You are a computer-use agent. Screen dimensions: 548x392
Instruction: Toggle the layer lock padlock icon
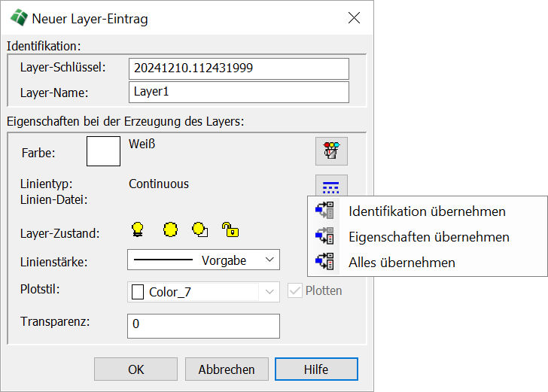pyautogui.click(x=230, y=229)
